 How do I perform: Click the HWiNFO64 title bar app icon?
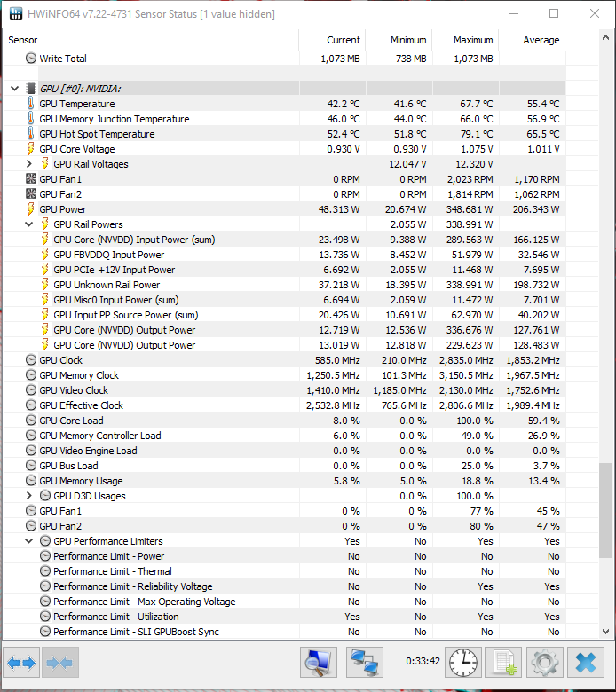coord(15,13)
